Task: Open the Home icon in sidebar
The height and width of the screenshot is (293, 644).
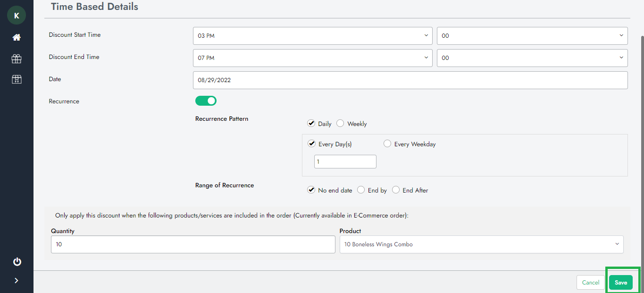Action: (x=17, y=37)
